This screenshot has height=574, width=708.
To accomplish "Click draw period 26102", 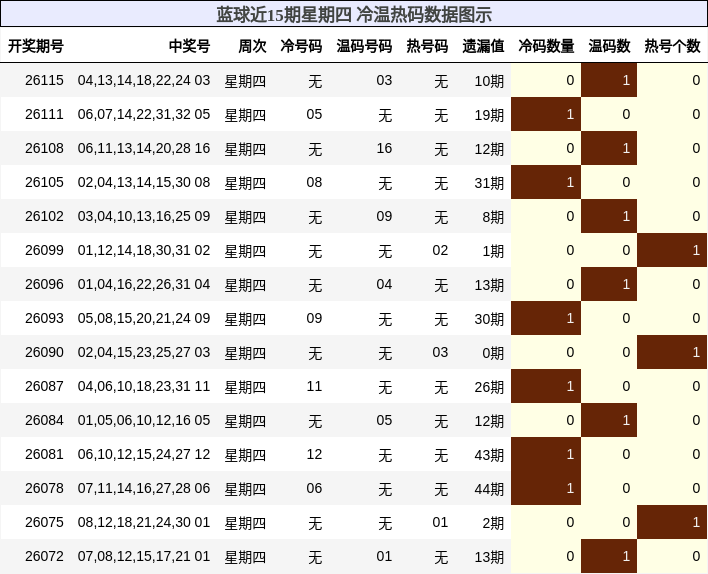I will 44,216.
